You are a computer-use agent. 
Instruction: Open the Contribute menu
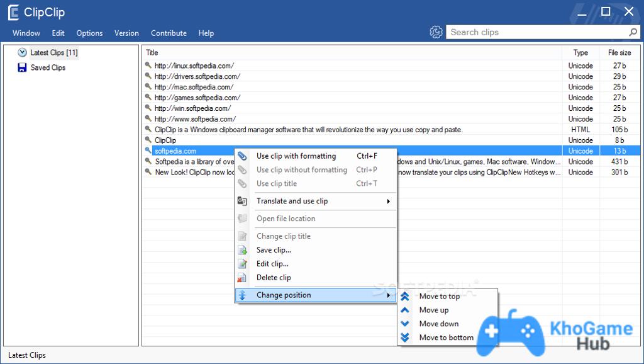tap(169, 33)
